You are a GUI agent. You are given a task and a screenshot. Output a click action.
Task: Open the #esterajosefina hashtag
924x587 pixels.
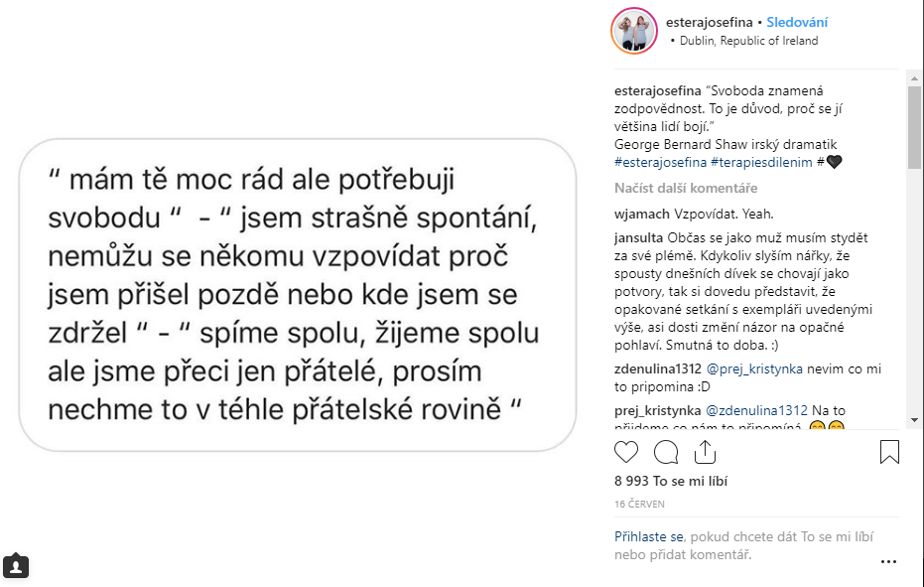point(661,162)
